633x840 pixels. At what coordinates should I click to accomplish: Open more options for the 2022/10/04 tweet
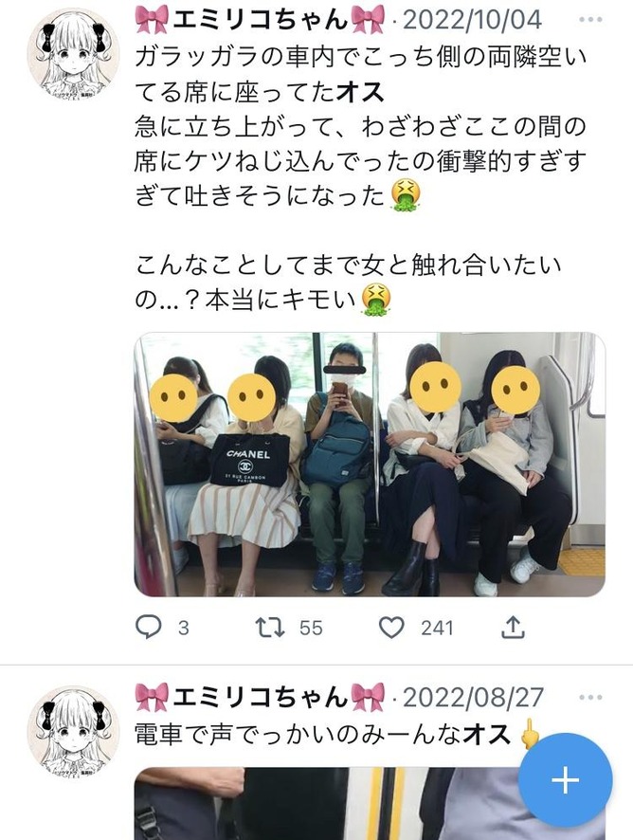tap(590, 20)
